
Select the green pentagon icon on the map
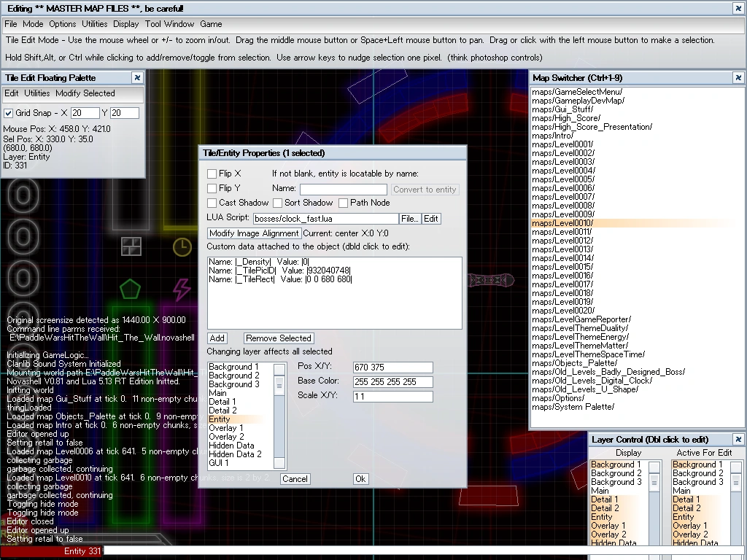tap(131, 289)
